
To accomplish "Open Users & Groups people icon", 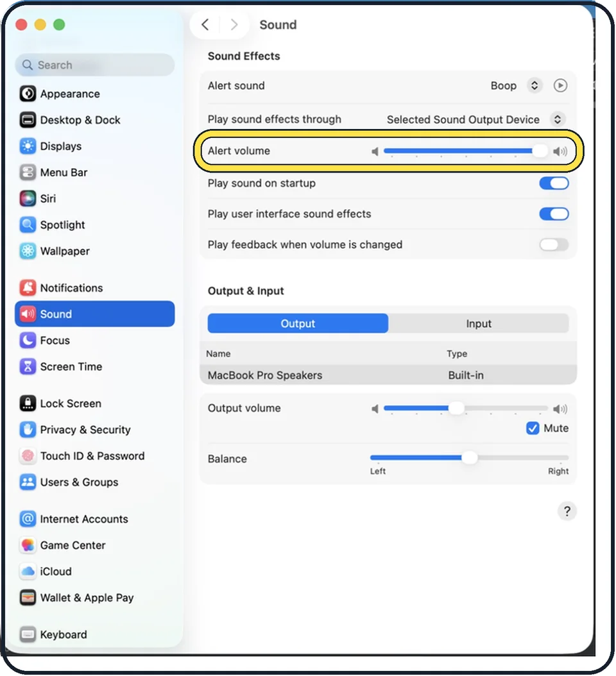I will click(x=28, y=482).
